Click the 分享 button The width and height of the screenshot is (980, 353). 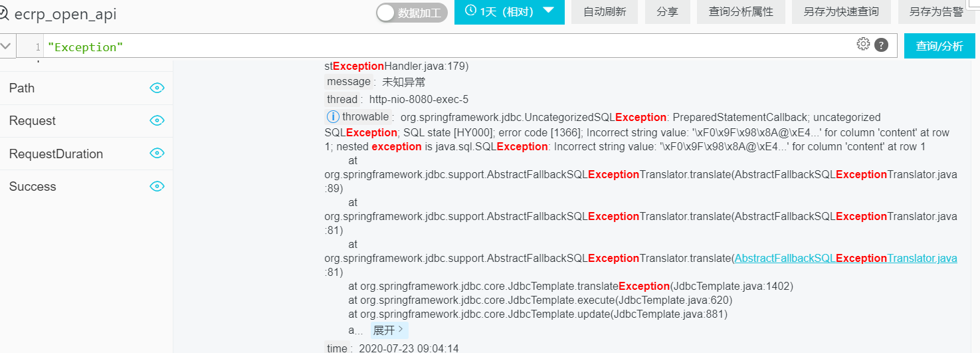pos(667,12)
